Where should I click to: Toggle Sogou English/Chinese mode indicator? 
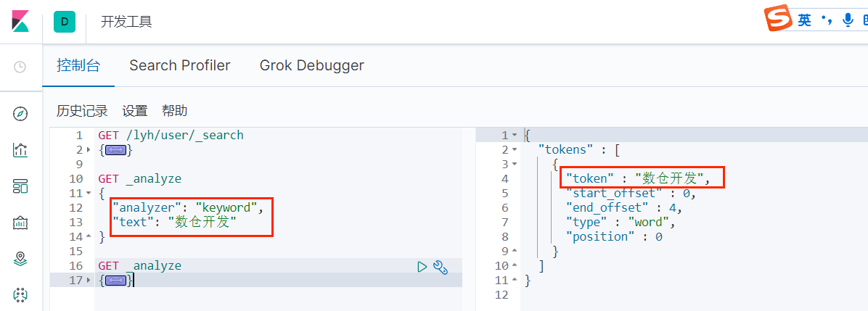804,20
